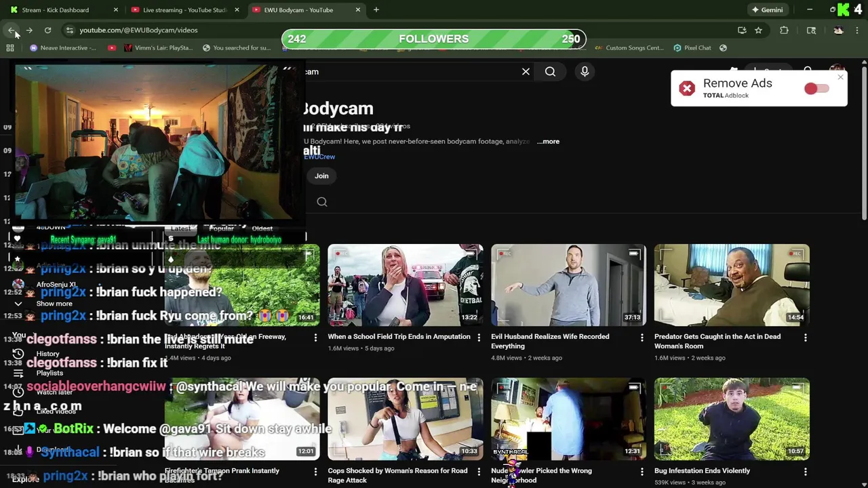Sort videos by Popular
The height and width of the screenshot is (488, 868).
[x=221, y=228]
